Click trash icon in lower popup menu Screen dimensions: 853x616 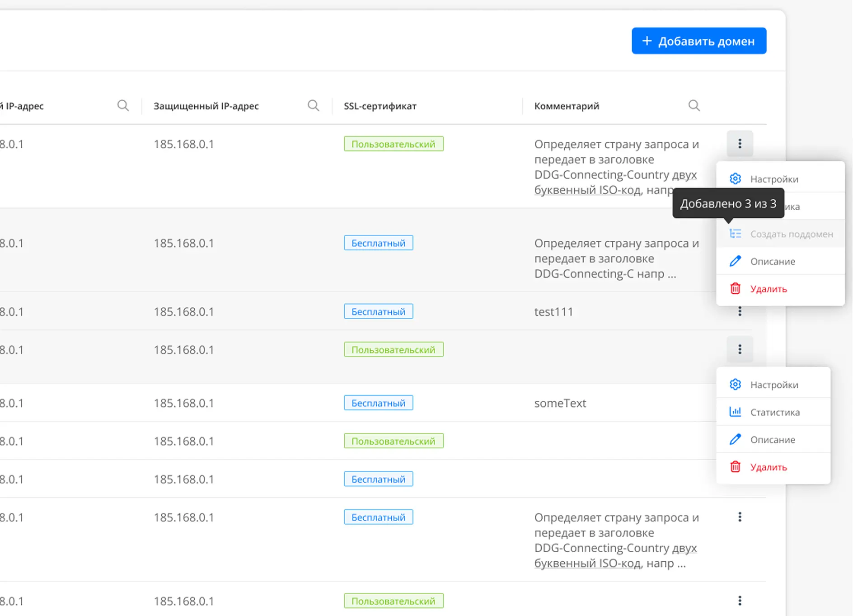pos(735,466)
